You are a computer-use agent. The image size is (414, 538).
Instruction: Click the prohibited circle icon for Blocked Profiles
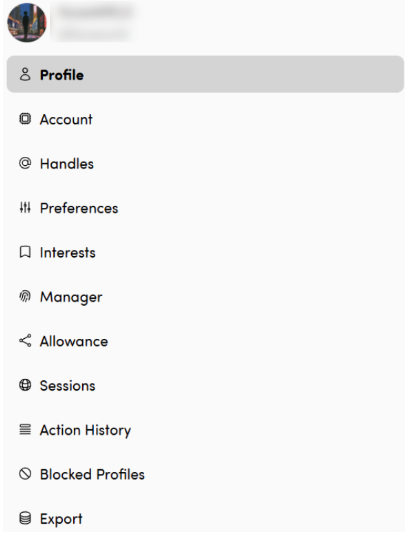pyautogui.click(x=25, y=474)
